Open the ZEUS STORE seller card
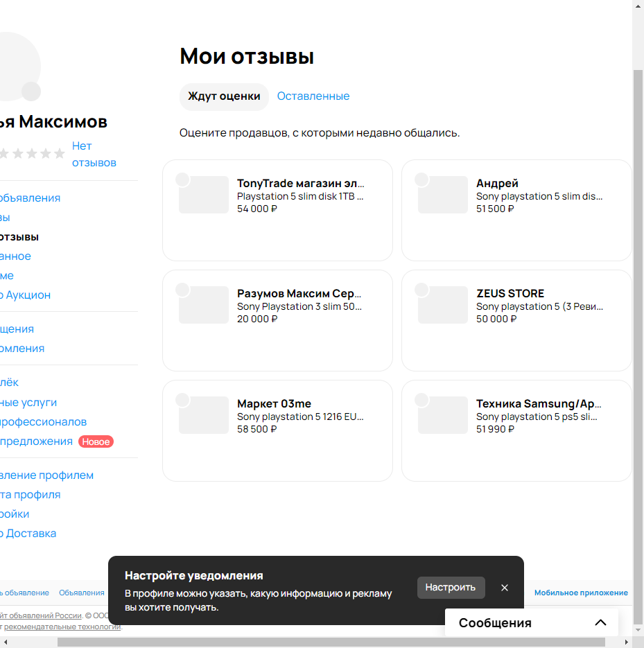 (516, 321)
